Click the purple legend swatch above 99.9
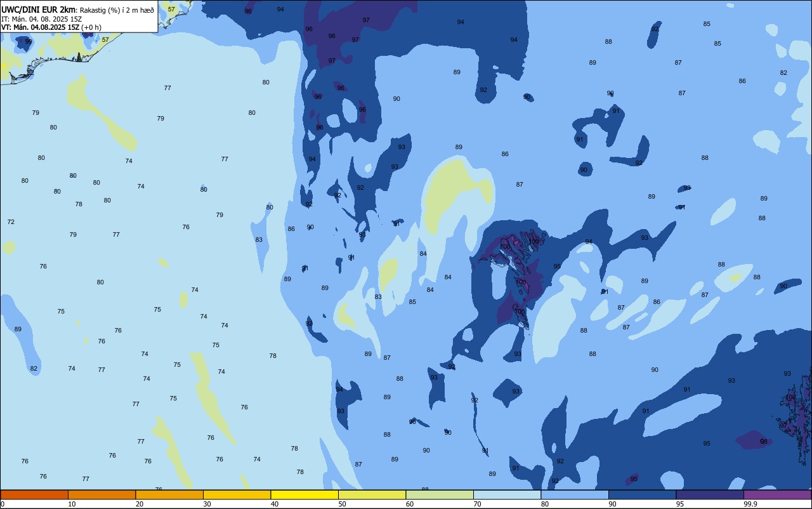 click(x=777, y=494)
